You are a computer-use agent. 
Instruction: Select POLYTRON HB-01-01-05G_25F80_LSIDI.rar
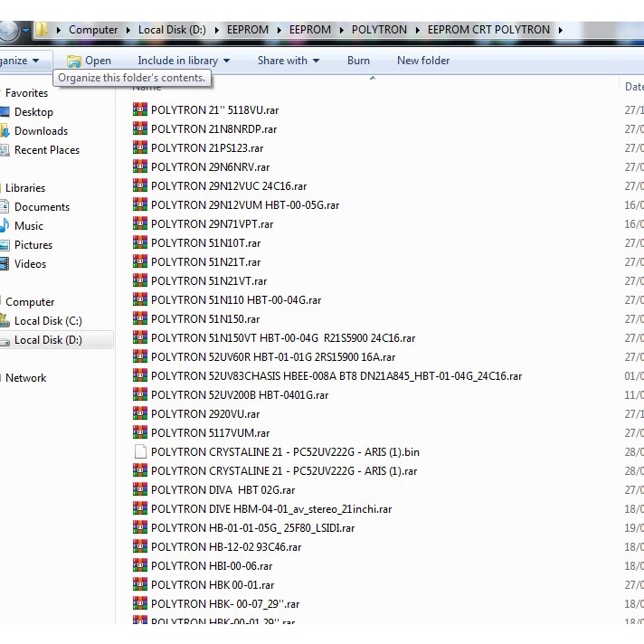pyautogui.click(x=252, y=527)
